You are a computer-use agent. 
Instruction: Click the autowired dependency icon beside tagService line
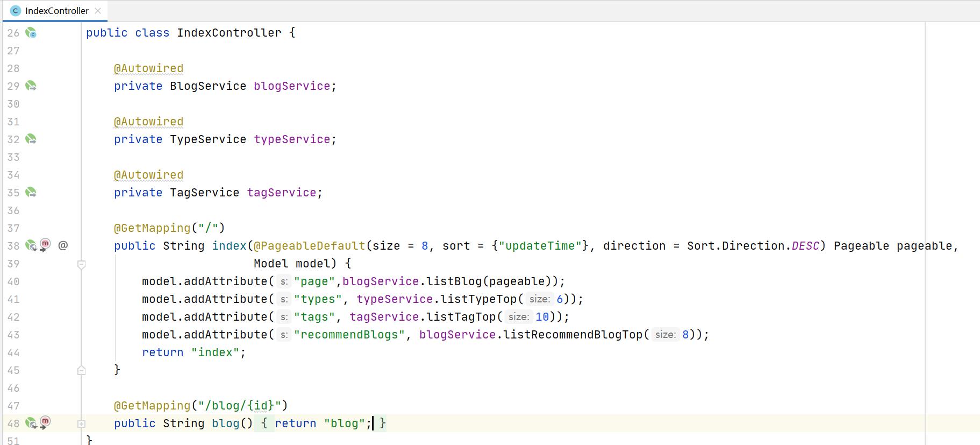coord(31,193)
